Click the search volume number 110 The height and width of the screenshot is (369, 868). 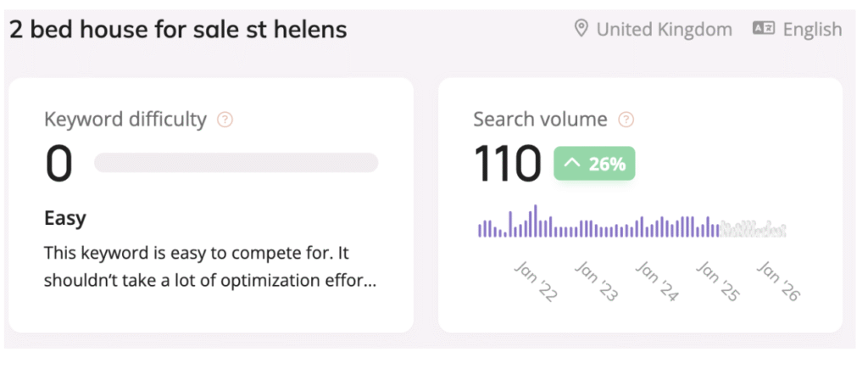pos(507,164)
